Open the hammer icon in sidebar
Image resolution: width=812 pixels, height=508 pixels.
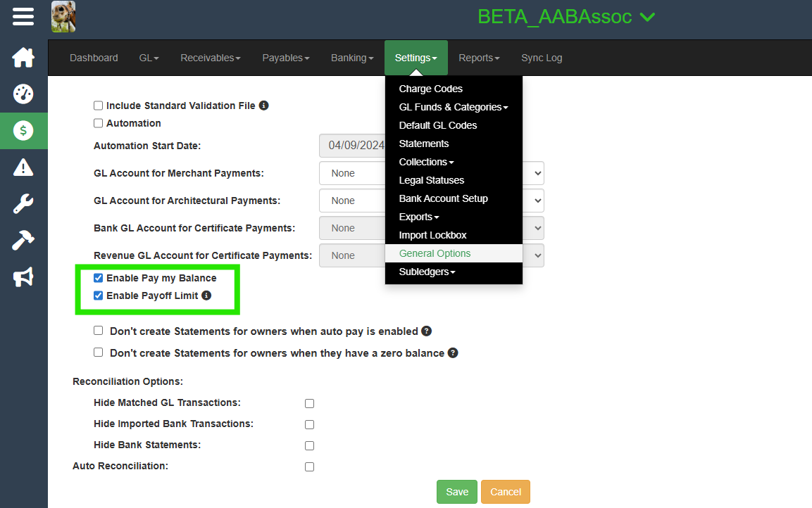[23, 241]
